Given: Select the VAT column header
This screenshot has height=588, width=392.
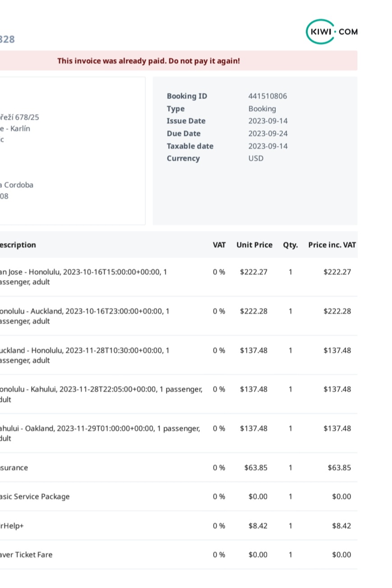Looking at the screenshot, I should pos(220,245).
